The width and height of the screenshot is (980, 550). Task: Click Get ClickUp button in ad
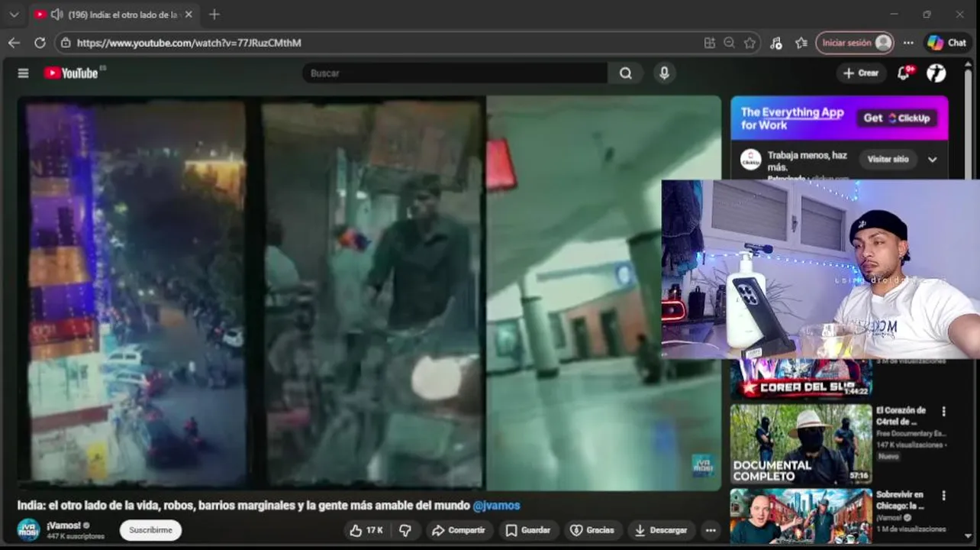click(897, 118)
